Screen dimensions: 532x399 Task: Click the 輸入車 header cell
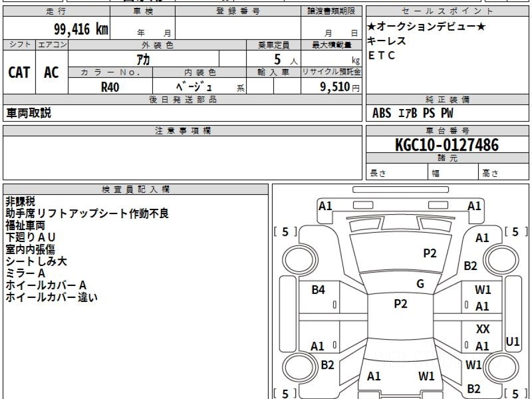(274, 72)
